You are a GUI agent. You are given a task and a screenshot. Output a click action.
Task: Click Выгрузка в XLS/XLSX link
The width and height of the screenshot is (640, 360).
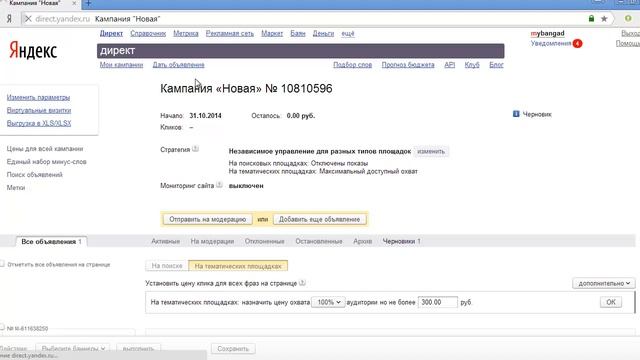(39, 123)
